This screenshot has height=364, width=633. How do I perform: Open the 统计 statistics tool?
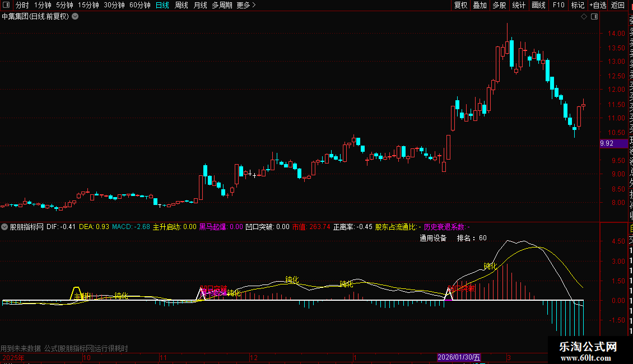(x=519, y=5)
